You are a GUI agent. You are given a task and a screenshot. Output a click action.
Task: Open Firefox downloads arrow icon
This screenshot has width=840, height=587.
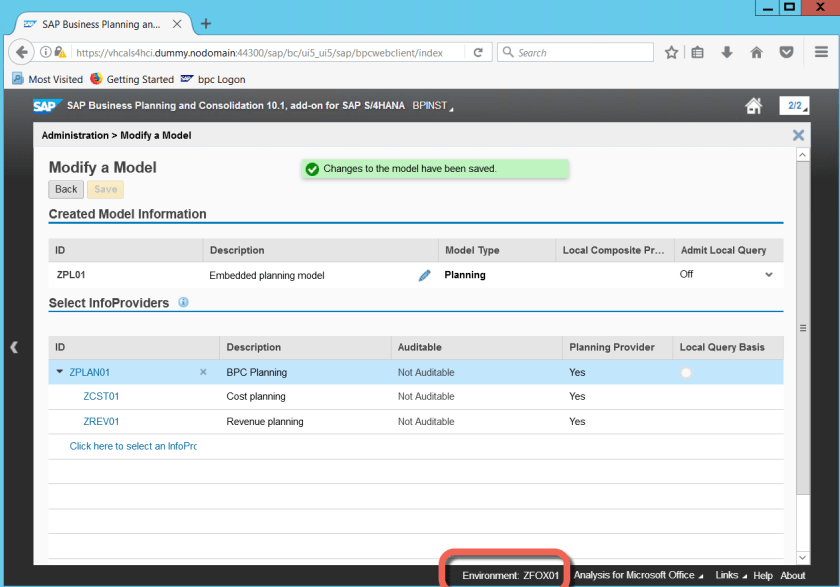coord(727,52)
